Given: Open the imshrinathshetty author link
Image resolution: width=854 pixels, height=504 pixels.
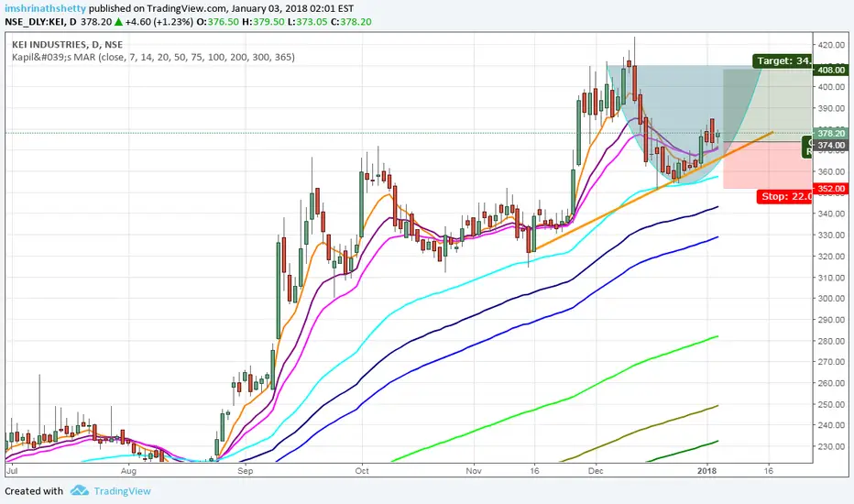Looking at the screenshot, I should [46, 9].
